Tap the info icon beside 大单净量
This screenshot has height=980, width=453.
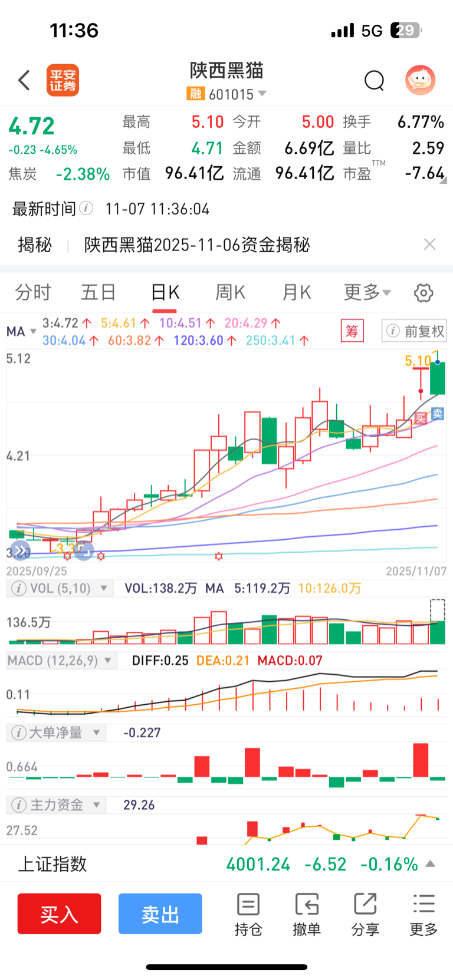[x=19, y=732]
